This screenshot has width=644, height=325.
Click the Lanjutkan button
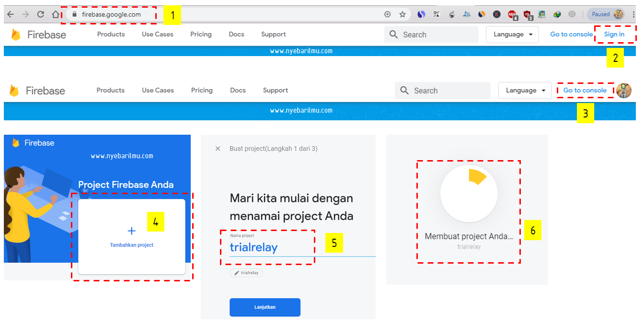[x=265, y=307]
